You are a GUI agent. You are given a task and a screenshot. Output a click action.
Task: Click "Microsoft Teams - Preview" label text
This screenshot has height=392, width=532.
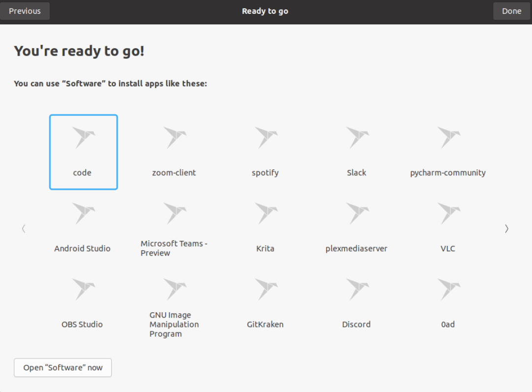174,248
